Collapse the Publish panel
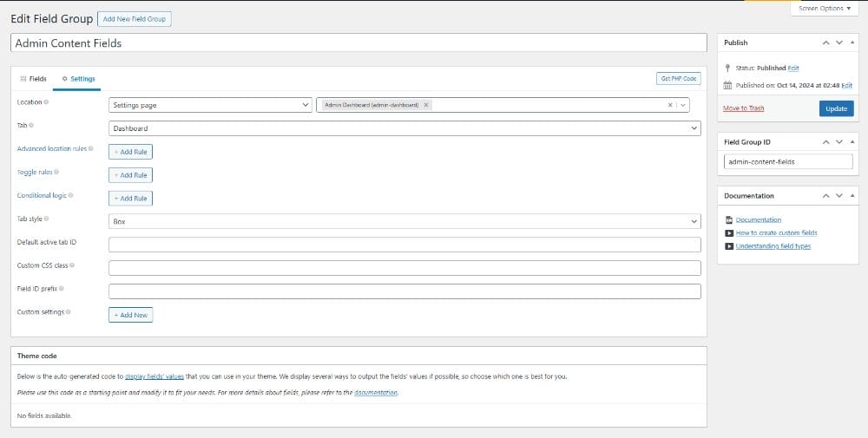The width and height of the screenshot is (868, 438). click(852, 42)
